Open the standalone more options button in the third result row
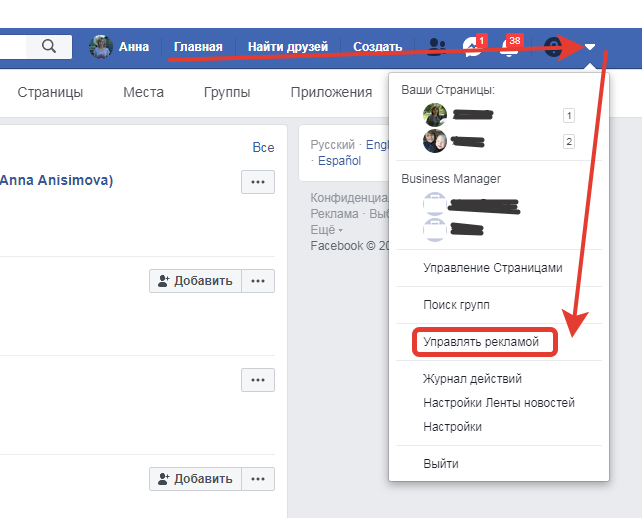Viewport: 642px width, 518px height. pyautogui.click(x=258, y=380)
